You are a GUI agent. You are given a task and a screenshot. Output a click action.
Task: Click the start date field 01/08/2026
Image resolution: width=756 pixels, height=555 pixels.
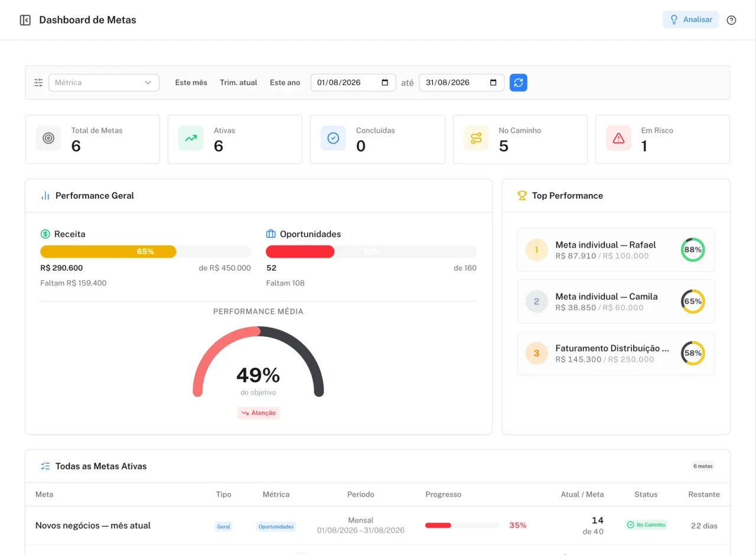[353, 83]
